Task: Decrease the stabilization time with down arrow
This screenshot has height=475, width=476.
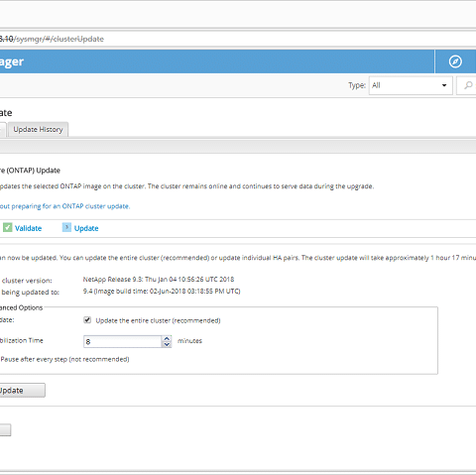Action: click(167, 344)
